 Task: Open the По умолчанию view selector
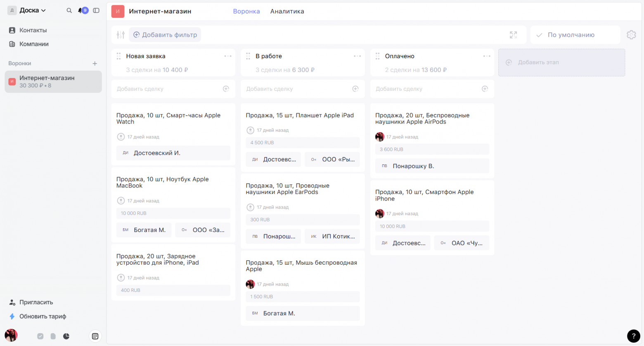[x=575, y=35]
